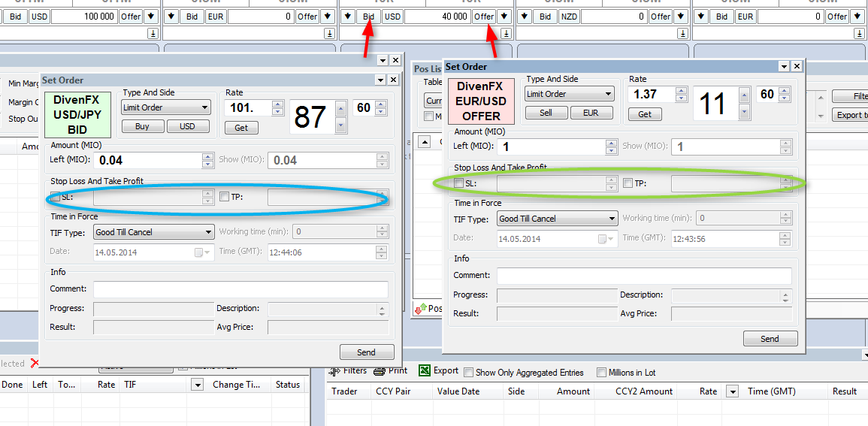Click Bid button in USD 40 000 panel
Viewport: 868px width, 426px height.
click(x=369, y=17)
